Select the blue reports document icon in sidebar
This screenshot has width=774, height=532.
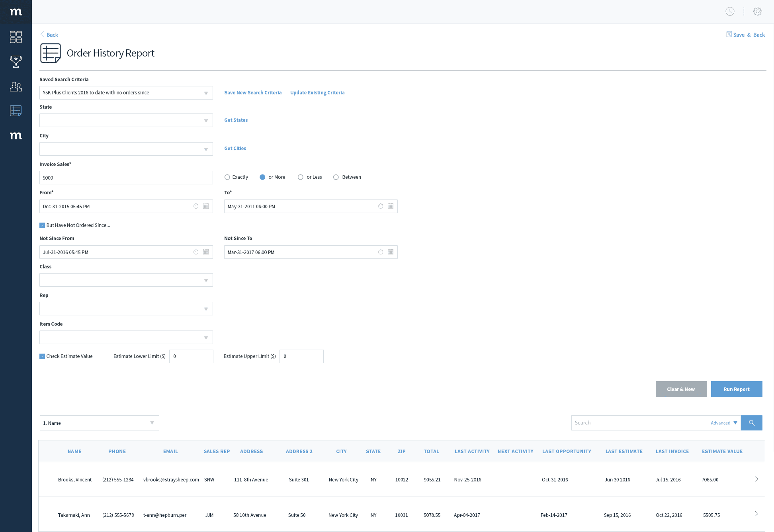[16, 111]
